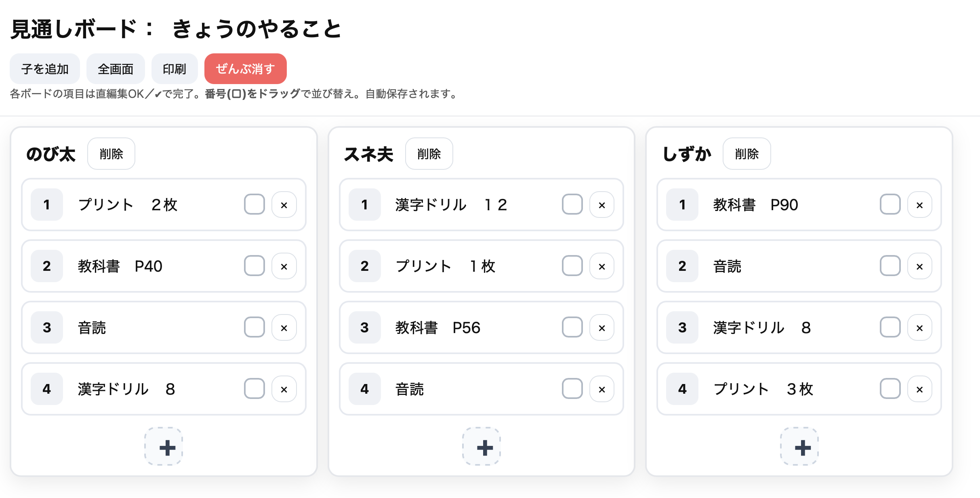Edit the 音読 text in スネ夫's board
980x498 pixels.
tap(410, 389)
